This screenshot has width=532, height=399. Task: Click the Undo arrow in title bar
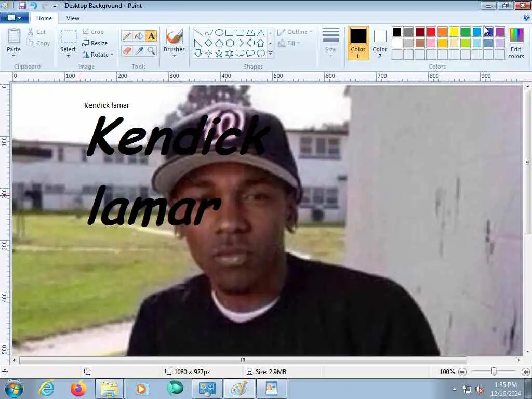34,5
